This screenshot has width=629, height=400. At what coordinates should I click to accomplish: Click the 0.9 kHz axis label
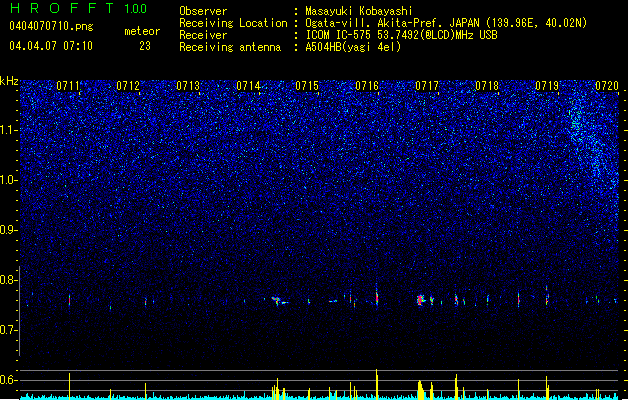[8, 230]
